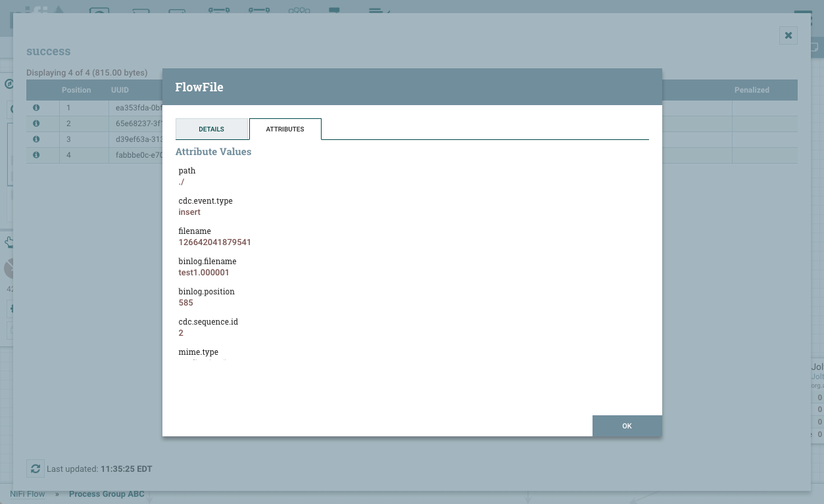The height and width of the screenshot is (504, 824).
Task: Close the success queue listing dialog
Action: (788, 35)
